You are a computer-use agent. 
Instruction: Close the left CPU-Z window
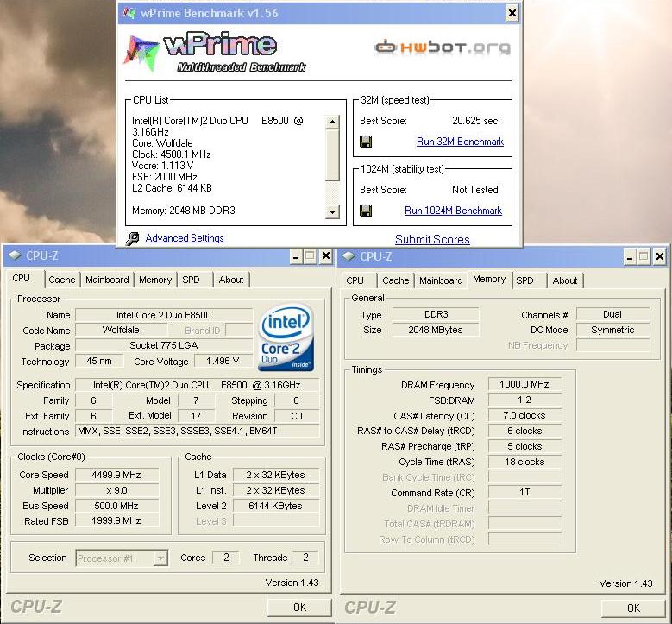click(326, 256)
